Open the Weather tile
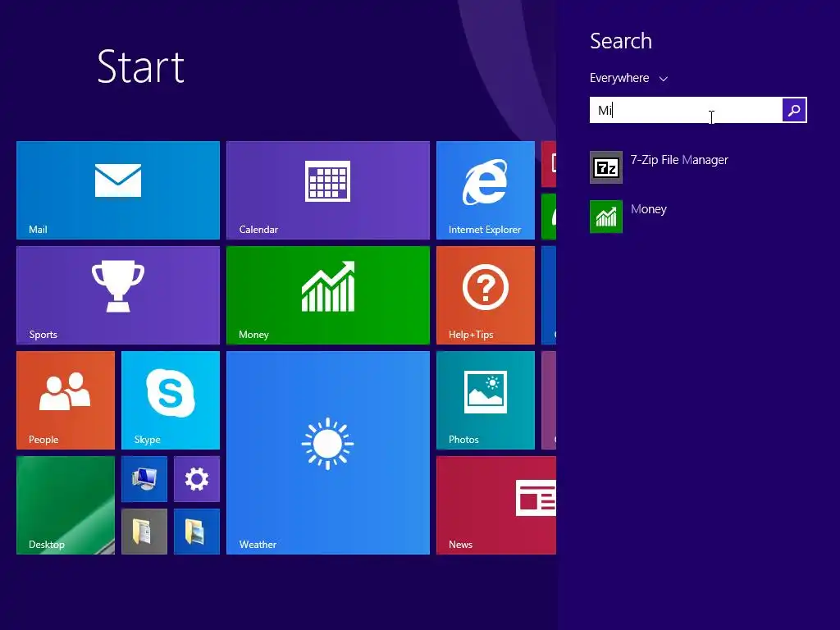The image size is (840, 630). tap(328, 453)
